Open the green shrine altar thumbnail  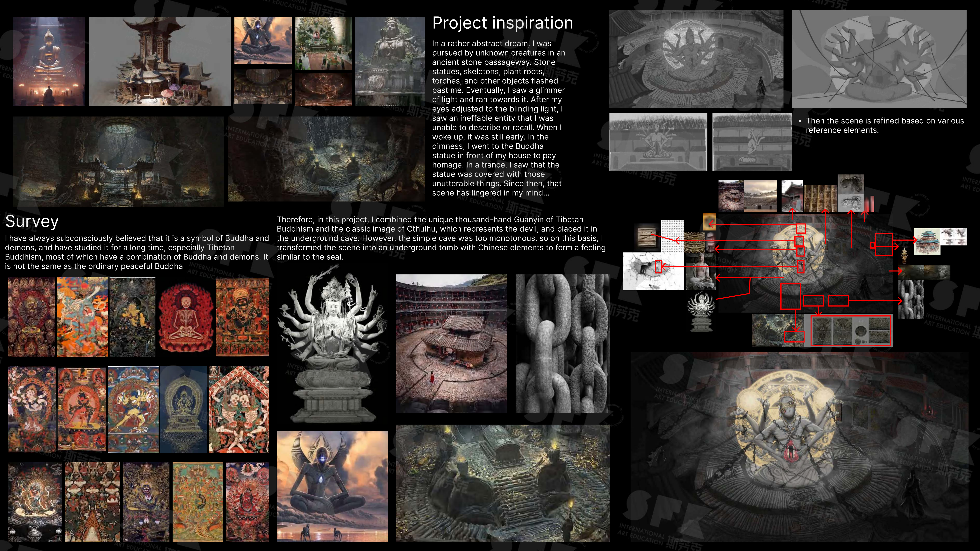click(323, 43)
